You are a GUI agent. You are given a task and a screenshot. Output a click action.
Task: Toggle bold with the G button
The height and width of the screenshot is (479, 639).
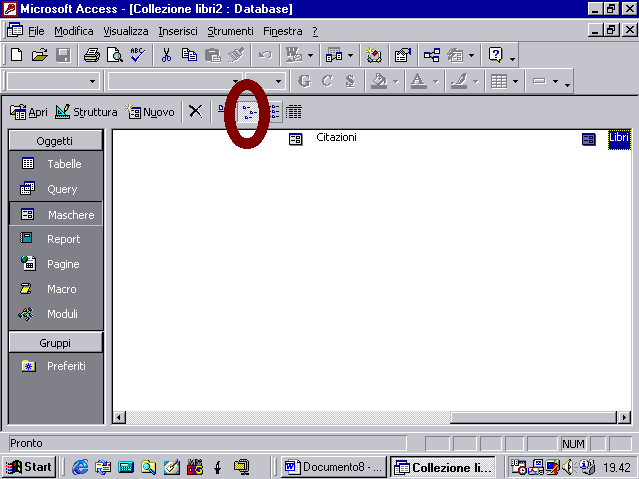(x=304, y=81)
